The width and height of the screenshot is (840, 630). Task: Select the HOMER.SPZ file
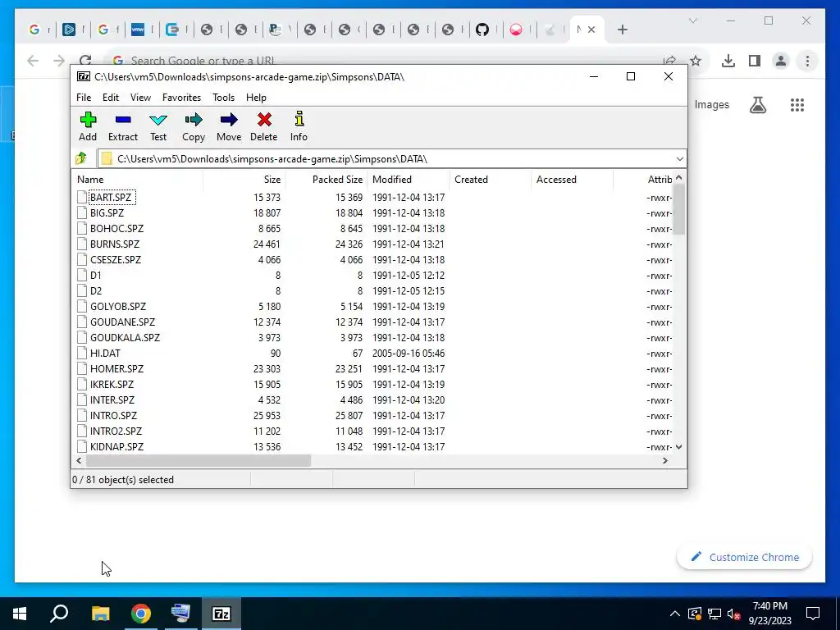(116, 368)
